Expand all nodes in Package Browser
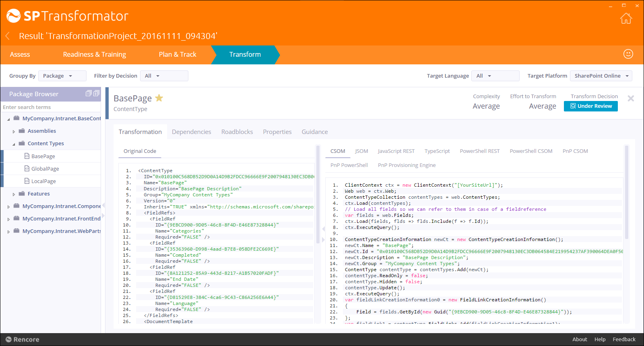The image size is (644, 346). (x=96, y=93)
